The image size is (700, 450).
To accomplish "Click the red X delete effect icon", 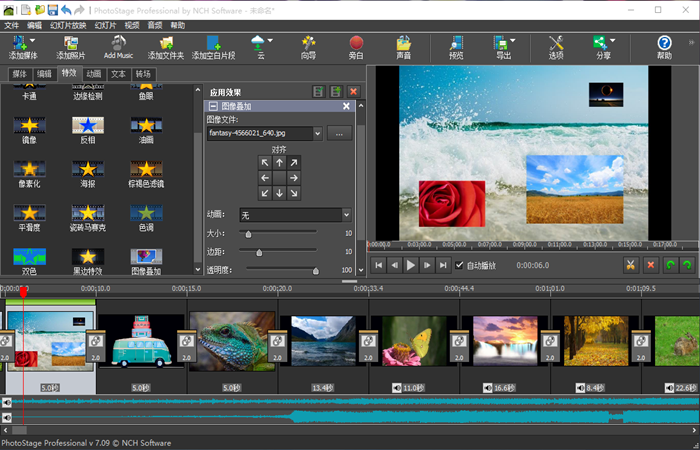I will (353, 91).
